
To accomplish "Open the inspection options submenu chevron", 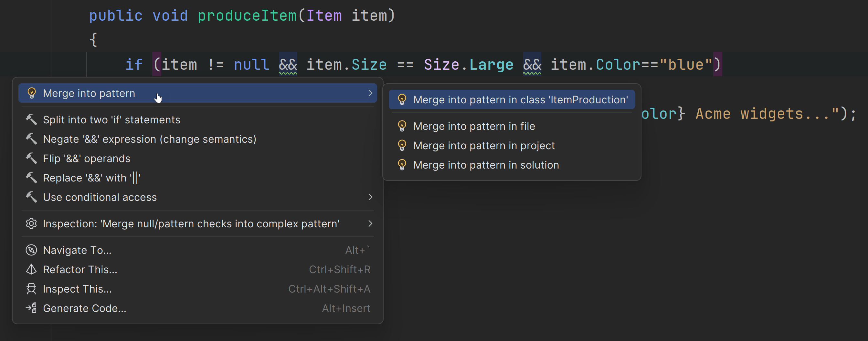I will point(370,223).
